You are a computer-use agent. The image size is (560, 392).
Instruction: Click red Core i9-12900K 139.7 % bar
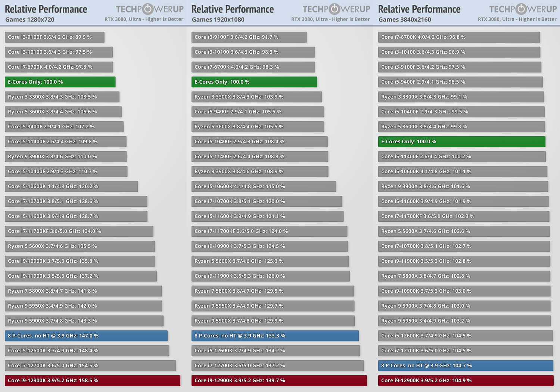point(279,380)
